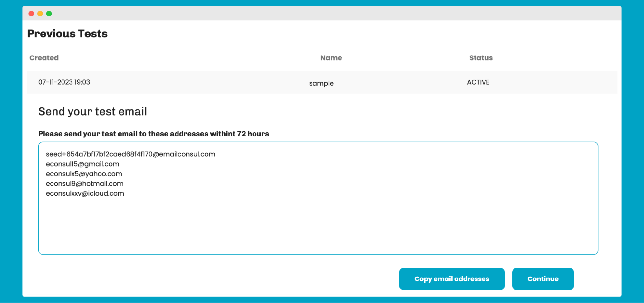Click the Name column header
This screenshot has height=303, width=644.
[x=331, y=58]
